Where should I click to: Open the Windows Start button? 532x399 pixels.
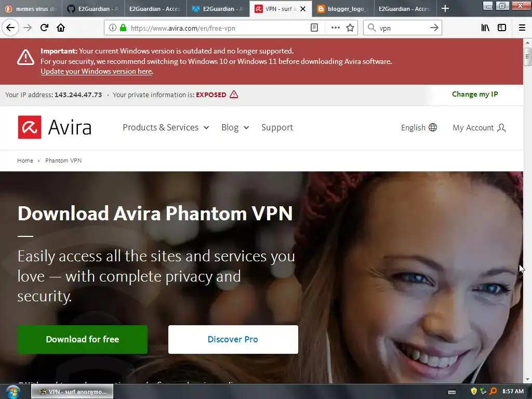click(12, 392)
